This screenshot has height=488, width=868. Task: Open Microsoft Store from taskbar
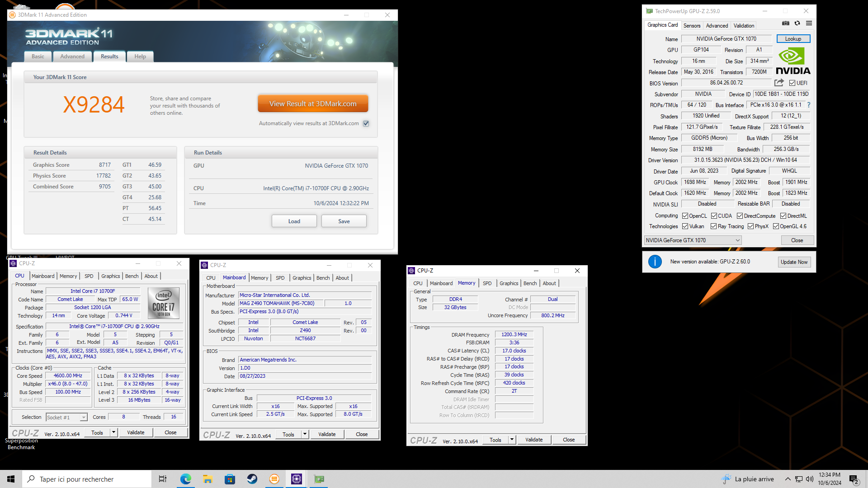230,479
